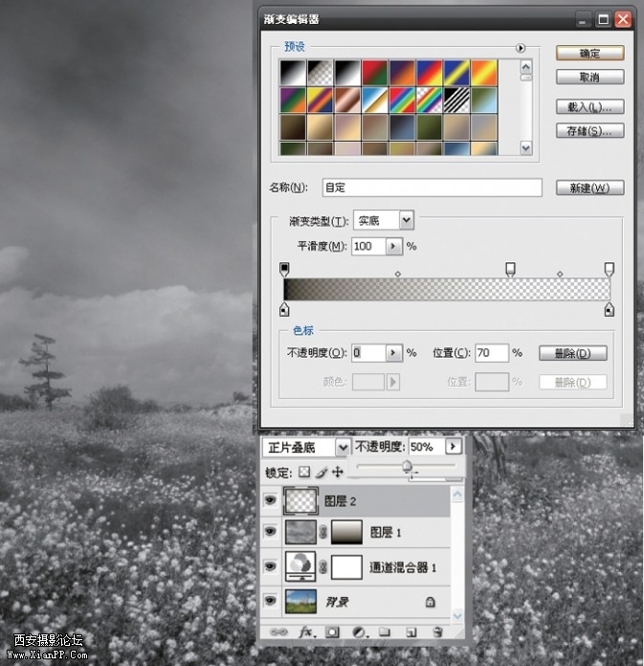
Task: Create a new layer group folder
Action: (384, 633)
